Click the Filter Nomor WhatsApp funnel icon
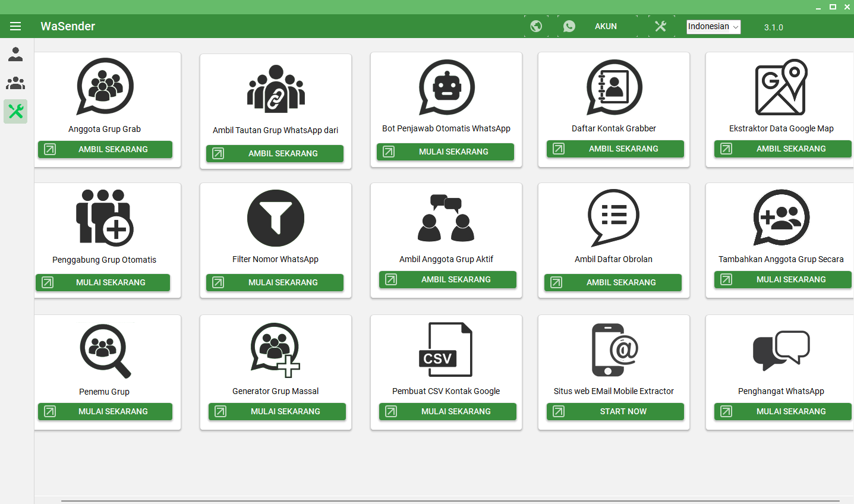The width and height of the screenshot is (854, 504). (276, 218)
